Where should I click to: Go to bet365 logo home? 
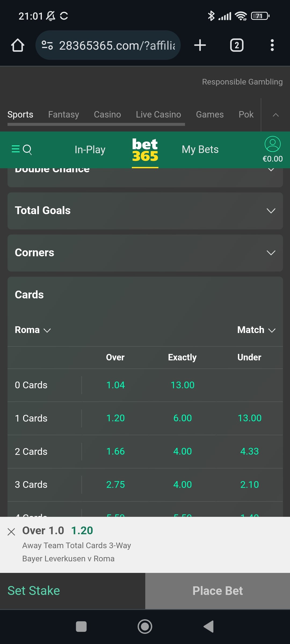tap(145, 150)
